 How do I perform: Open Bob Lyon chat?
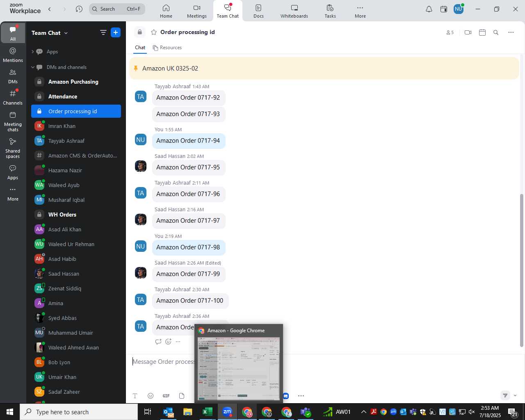click(x=76, y=362)
